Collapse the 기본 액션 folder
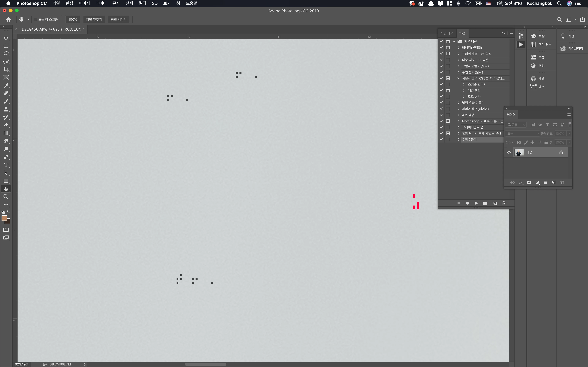 pos(454,41)
